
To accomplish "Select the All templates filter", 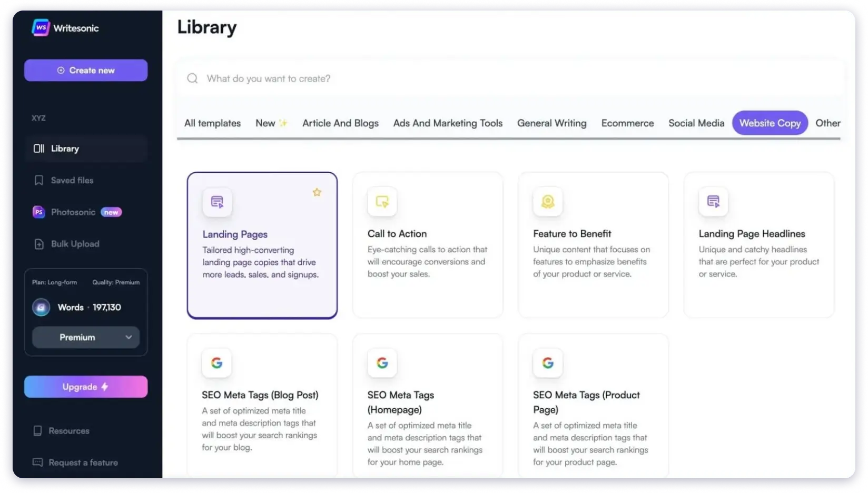I will [x=212, y=123].
